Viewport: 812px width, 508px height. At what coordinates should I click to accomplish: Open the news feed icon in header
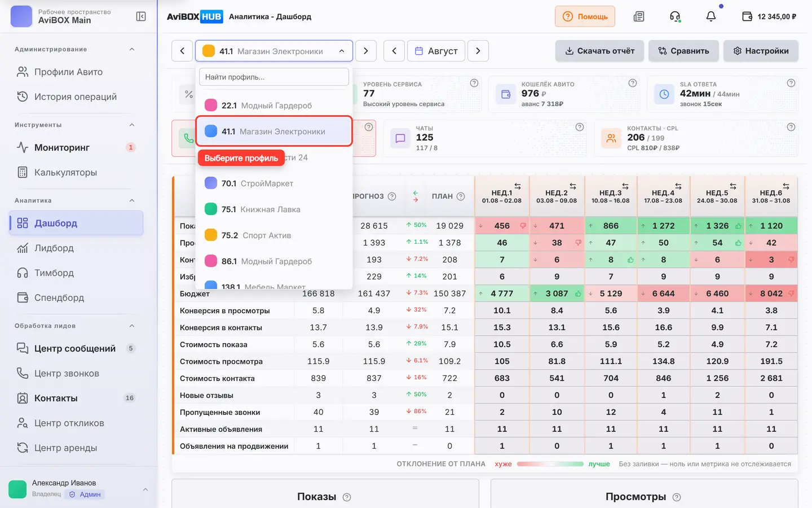pyautogui.click(x=639, y=16)
